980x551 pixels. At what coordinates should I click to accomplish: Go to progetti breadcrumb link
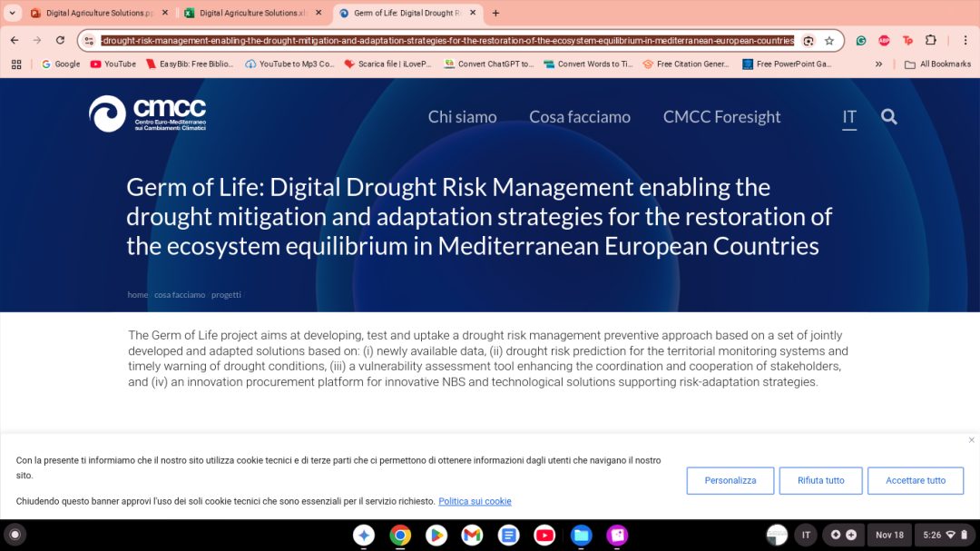226,295
